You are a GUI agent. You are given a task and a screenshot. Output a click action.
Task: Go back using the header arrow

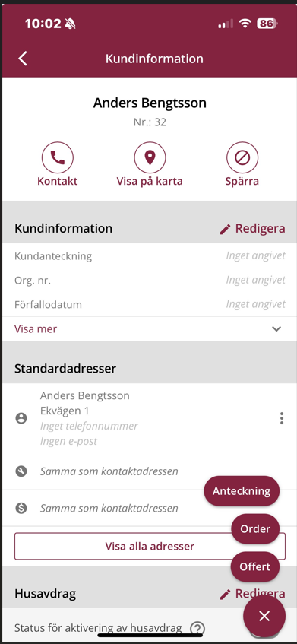(x=23, y=59)
